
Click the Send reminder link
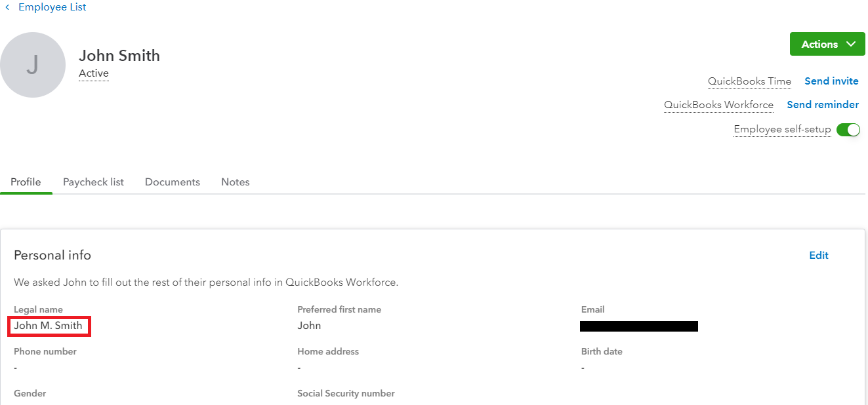(823, 105)
